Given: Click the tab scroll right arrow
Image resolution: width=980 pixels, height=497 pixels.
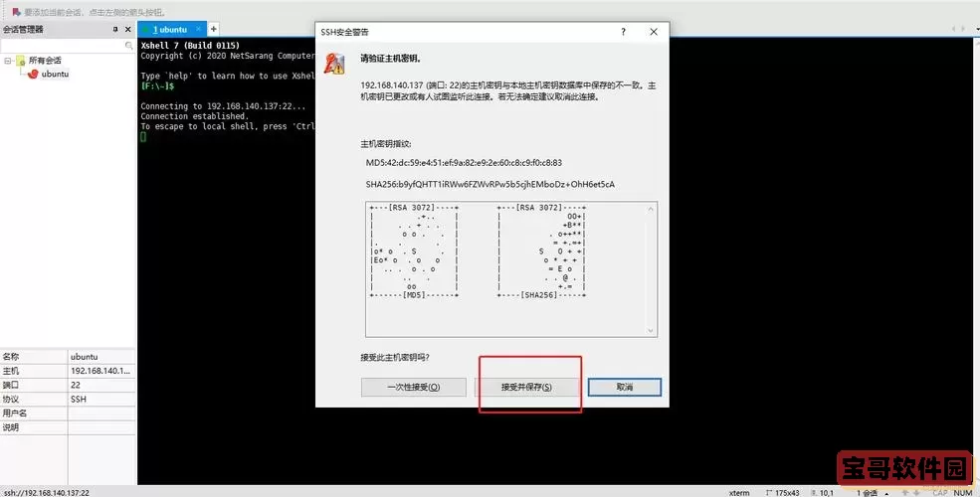Looking at the screenshot, I should tap(962, 29).
